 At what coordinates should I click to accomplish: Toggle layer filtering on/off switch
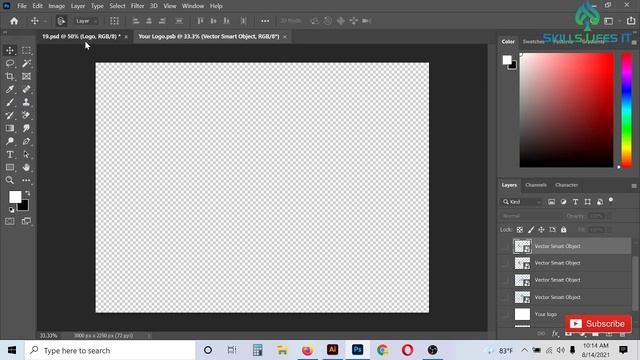[x=611, y=200]
